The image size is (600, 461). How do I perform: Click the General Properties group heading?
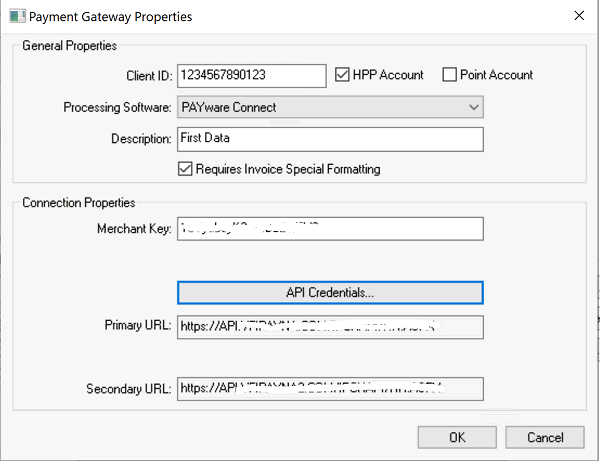(x=69, y=46)
